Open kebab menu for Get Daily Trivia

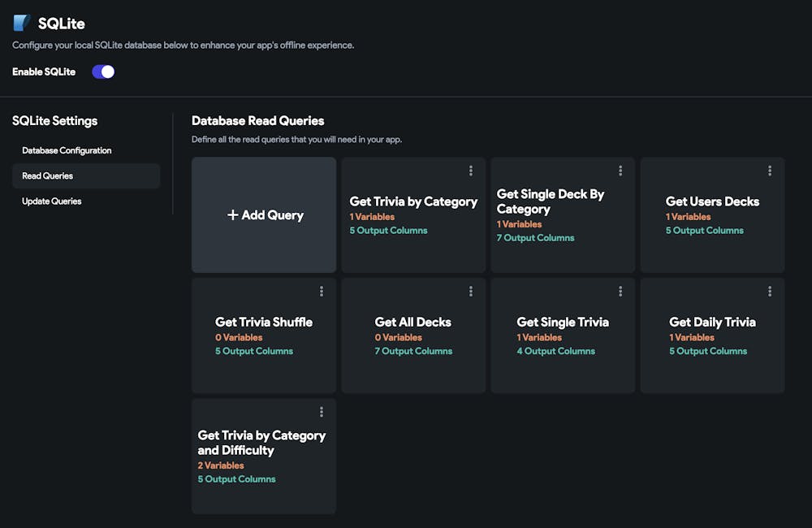[770, 292]
